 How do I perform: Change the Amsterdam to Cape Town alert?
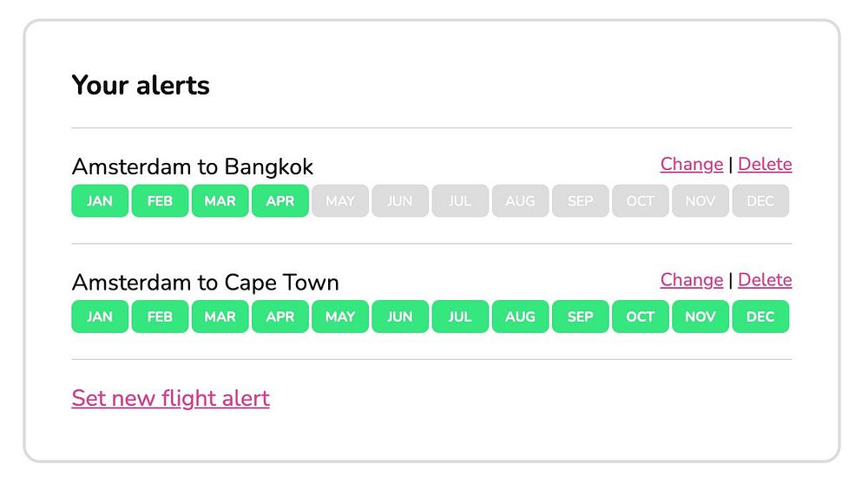692,280
